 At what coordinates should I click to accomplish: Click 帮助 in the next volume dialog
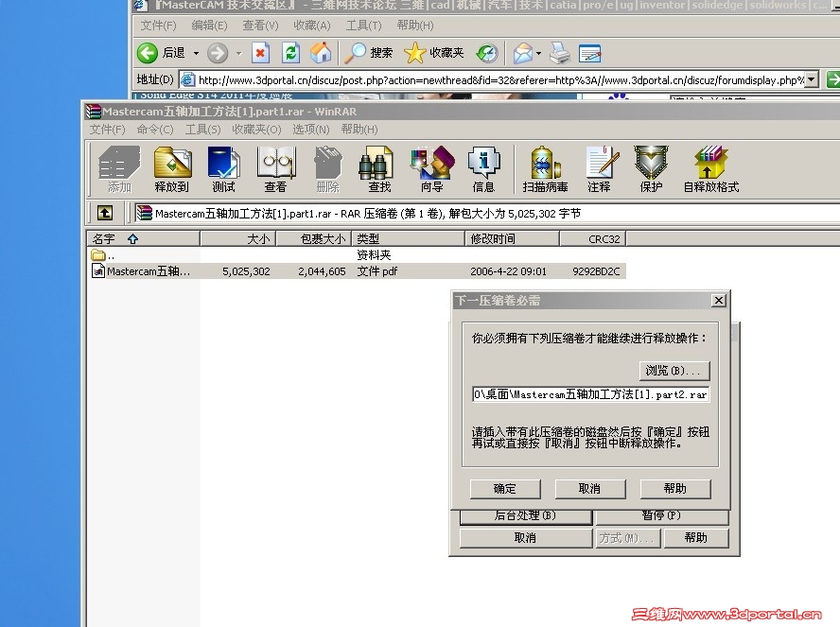click(675, 488)
